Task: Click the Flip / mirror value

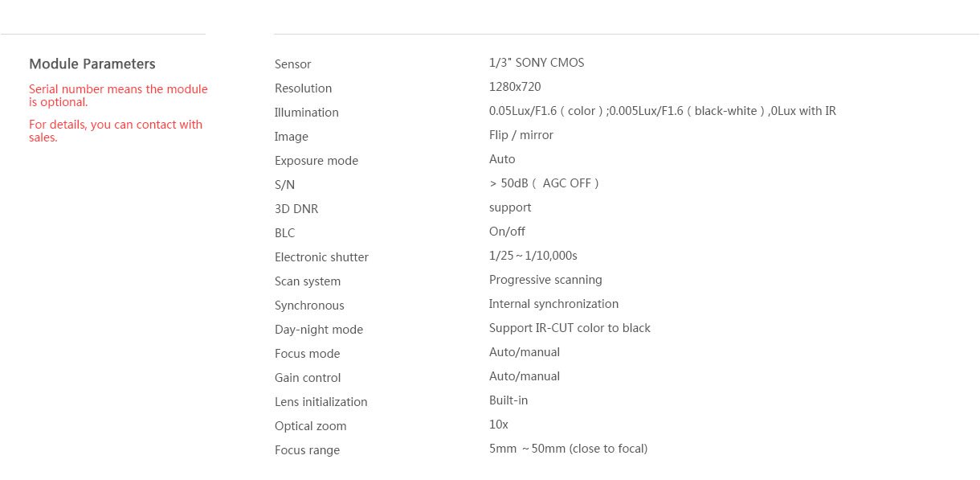Action: [521, 135]
